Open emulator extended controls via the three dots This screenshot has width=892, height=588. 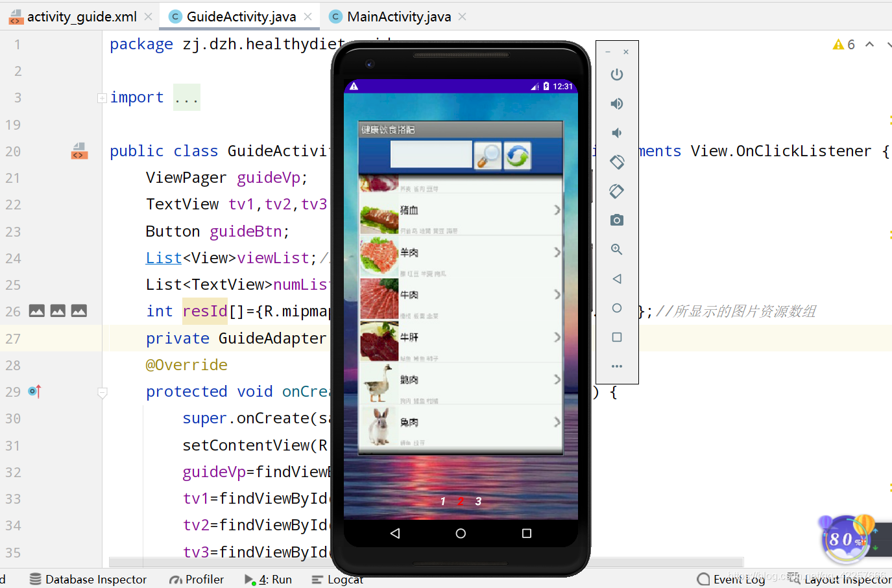(617, 366)
